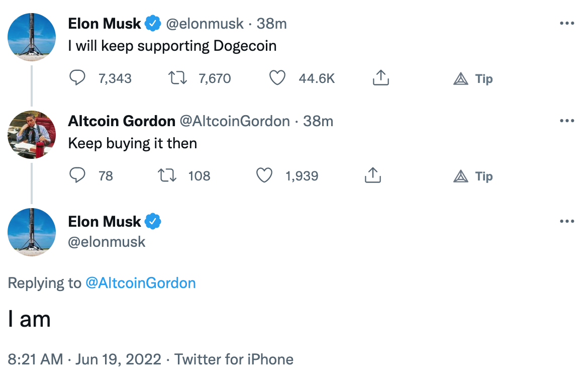
Task: Click Elon Musk's avatar on main tweet
Action: pyautogui.click(x=32, y=232)
